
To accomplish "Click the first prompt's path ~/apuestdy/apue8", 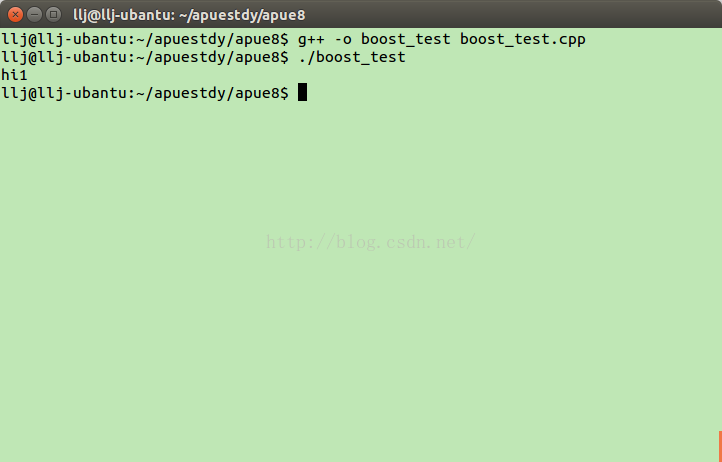I will [x=208, y=40].
